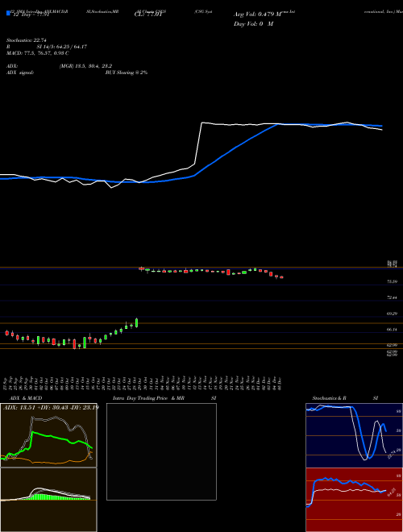Click the 69.29 price axis label

click(392, 314)
